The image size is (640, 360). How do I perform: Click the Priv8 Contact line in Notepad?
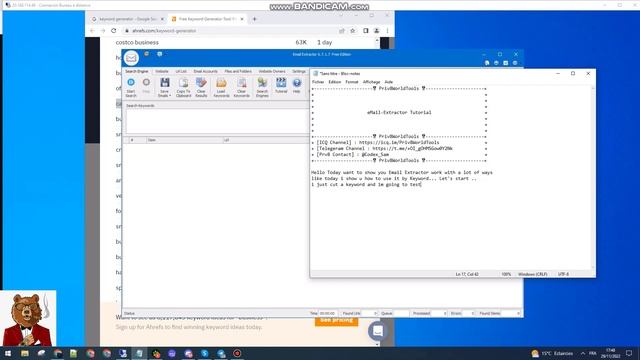tap(353, 155)
